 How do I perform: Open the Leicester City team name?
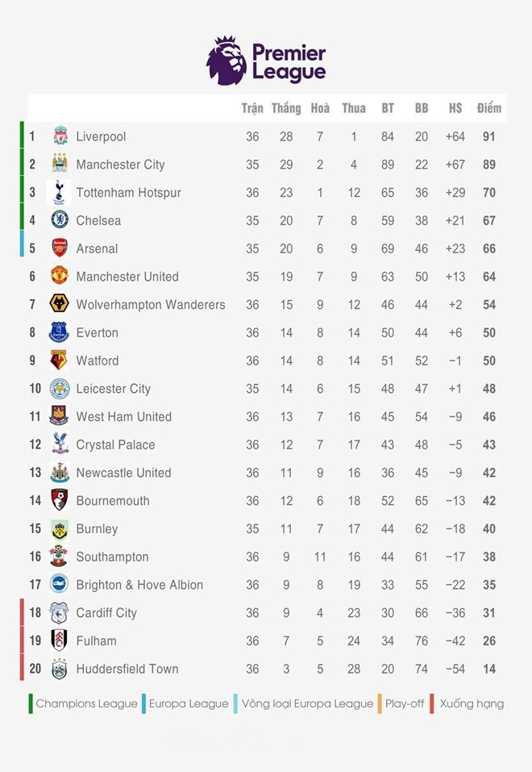113,389
